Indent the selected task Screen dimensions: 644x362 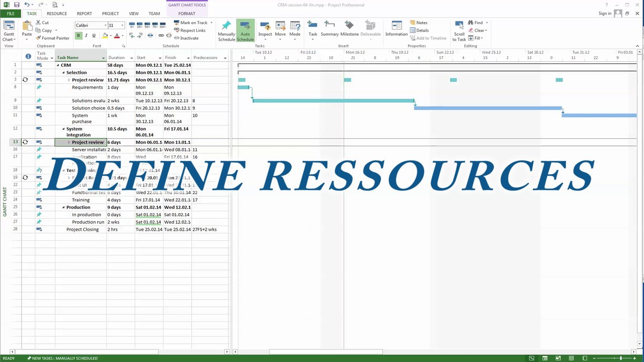[139, 36]
